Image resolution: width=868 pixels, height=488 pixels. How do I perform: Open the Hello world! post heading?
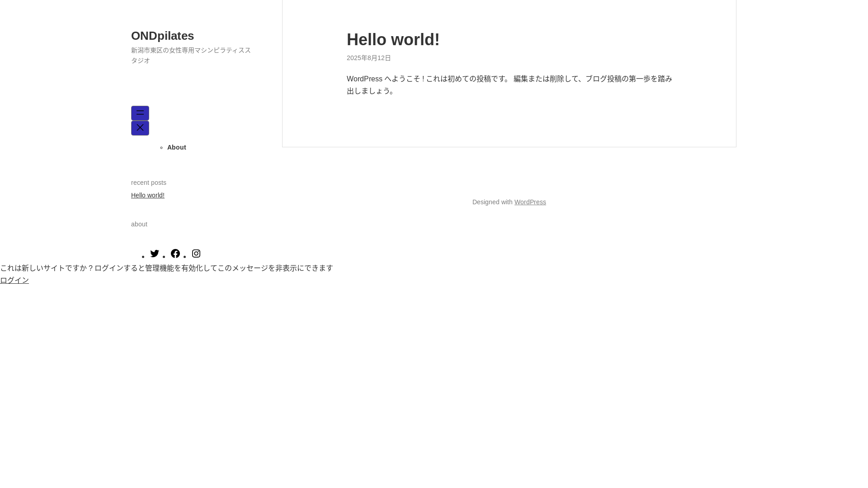(393, 39)
